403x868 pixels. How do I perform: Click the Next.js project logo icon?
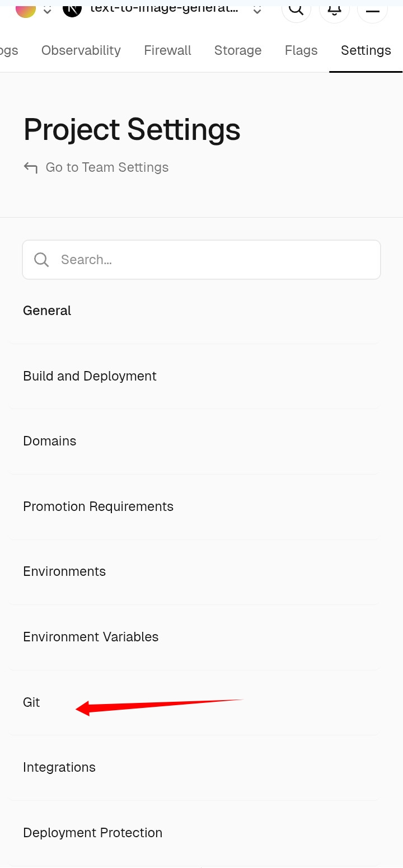tap(72, 9)
